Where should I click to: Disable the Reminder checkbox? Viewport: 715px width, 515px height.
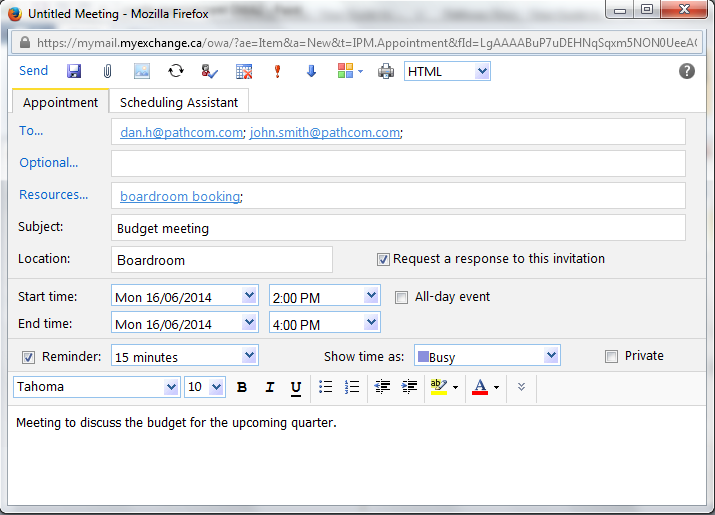click(28, 358)
